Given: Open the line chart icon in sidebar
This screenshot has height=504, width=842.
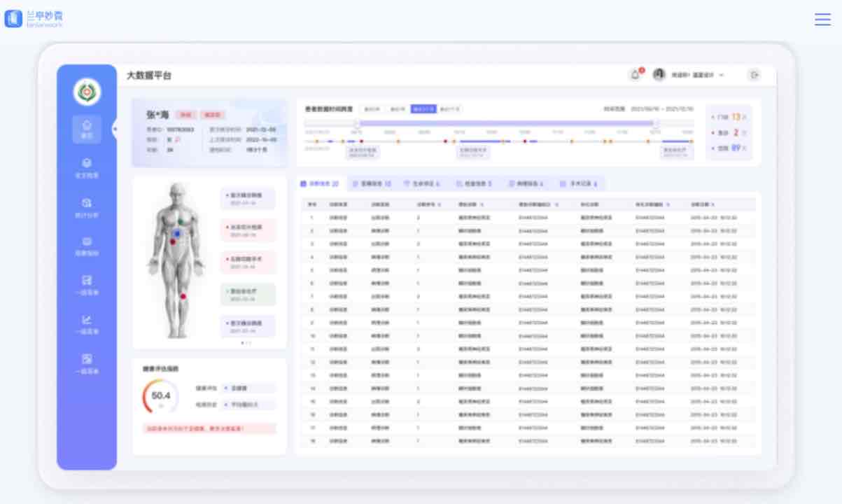Looking at the screenshot, I should tap(87, 323).
